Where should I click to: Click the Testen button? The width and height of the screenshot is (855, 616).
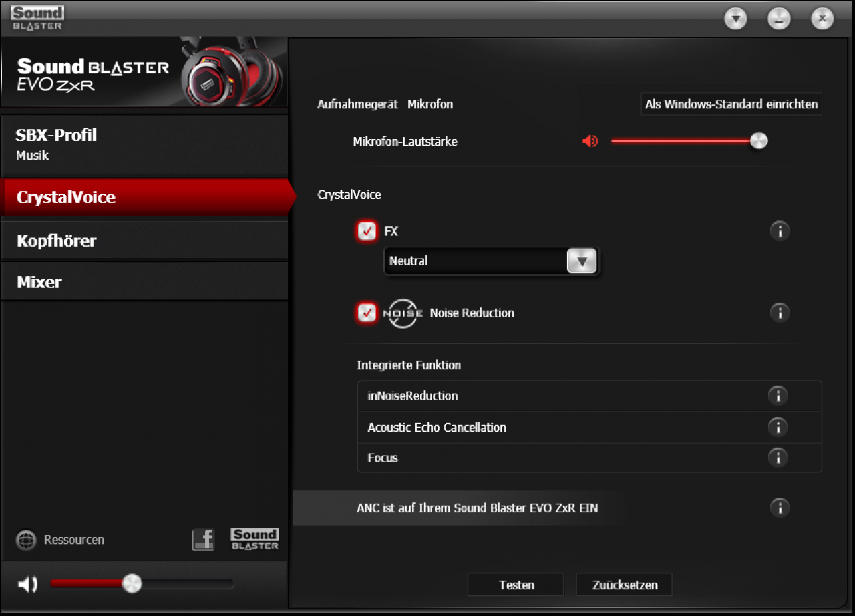pyautogui.click(x=516, y=585)
